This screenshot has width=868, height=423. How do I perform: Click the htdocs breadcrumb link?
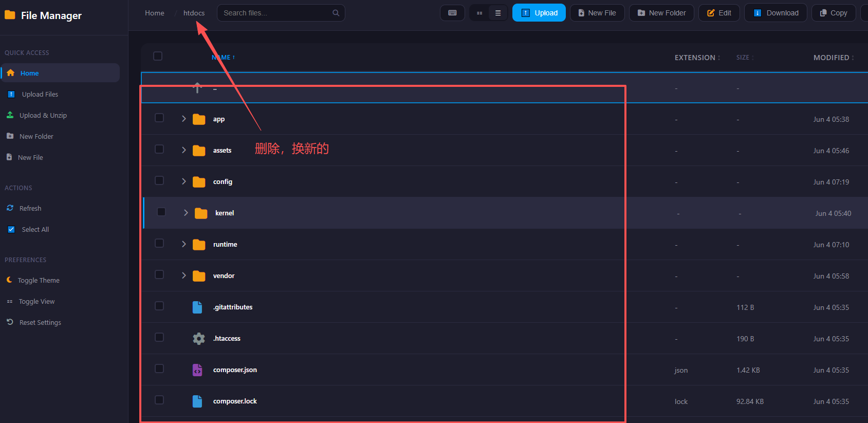[194, 13]
